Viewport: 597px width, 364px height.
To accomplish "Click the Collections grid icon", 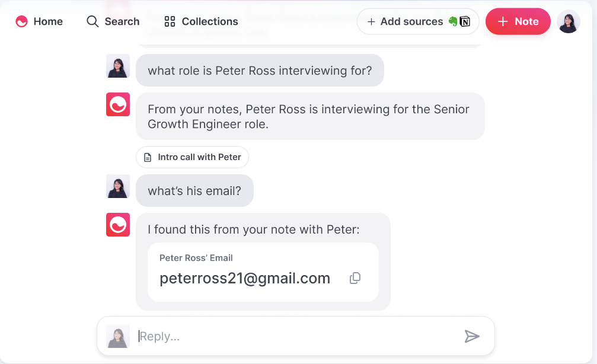I will pyautogui.click(x=170, y=21).
